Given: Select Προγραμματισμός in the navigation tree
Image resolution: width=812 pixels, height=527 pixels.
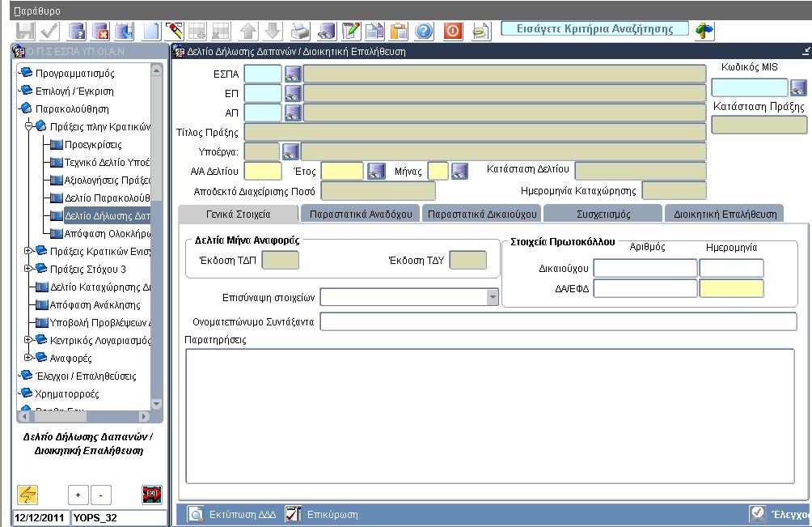Looking at the screenshot, I should pos(74,73).
